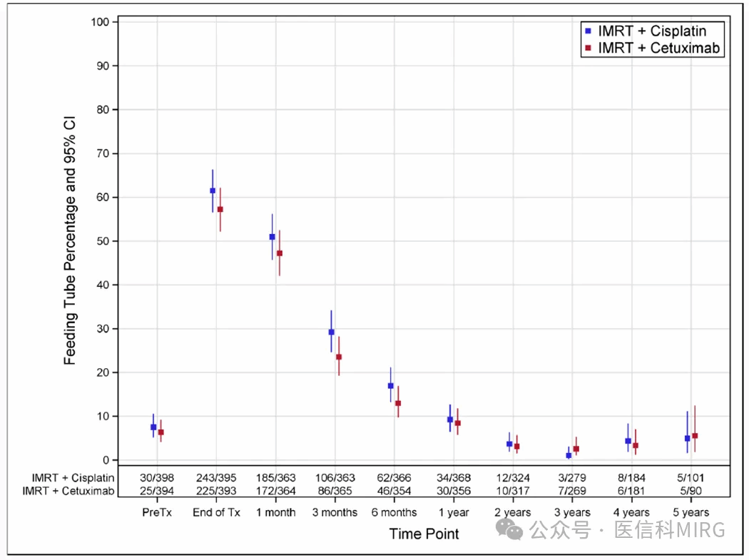Click the 公众号 · 医信科MIRG watermark text
Viewport: 749px width, 560px height.
[628, 530]
